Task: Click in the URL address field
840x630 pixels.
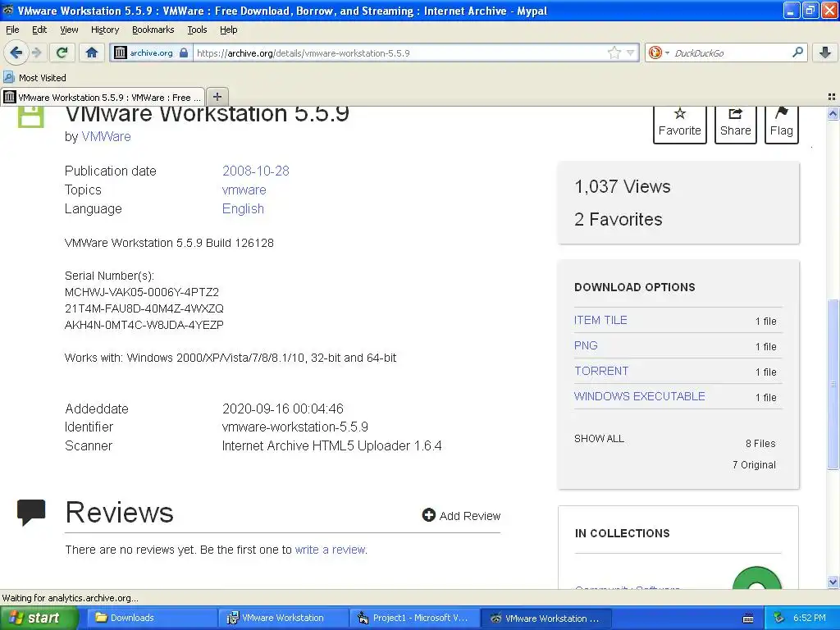Action: pyautogui.click(x=399, y=53)
